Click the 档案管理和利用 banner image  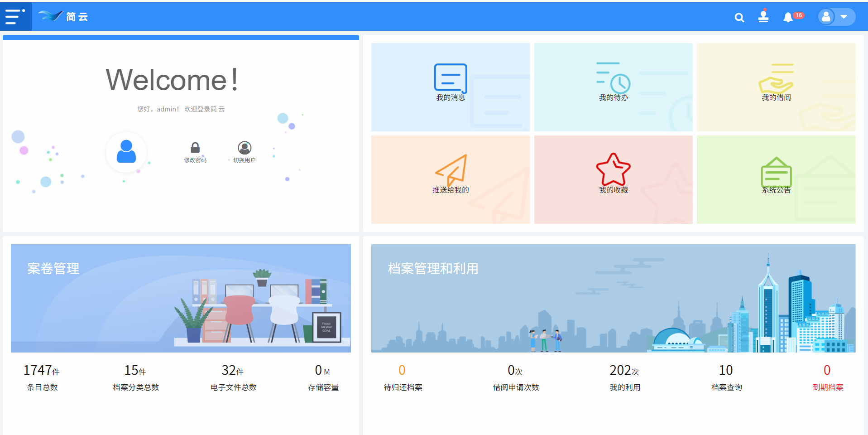click(613, 298)
